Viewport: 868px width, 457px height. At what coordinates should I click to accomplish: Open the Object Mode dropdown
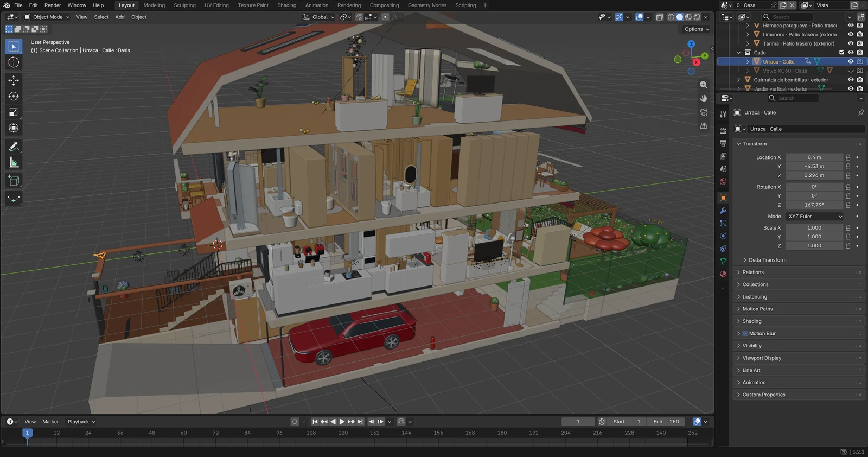[47, 17]
